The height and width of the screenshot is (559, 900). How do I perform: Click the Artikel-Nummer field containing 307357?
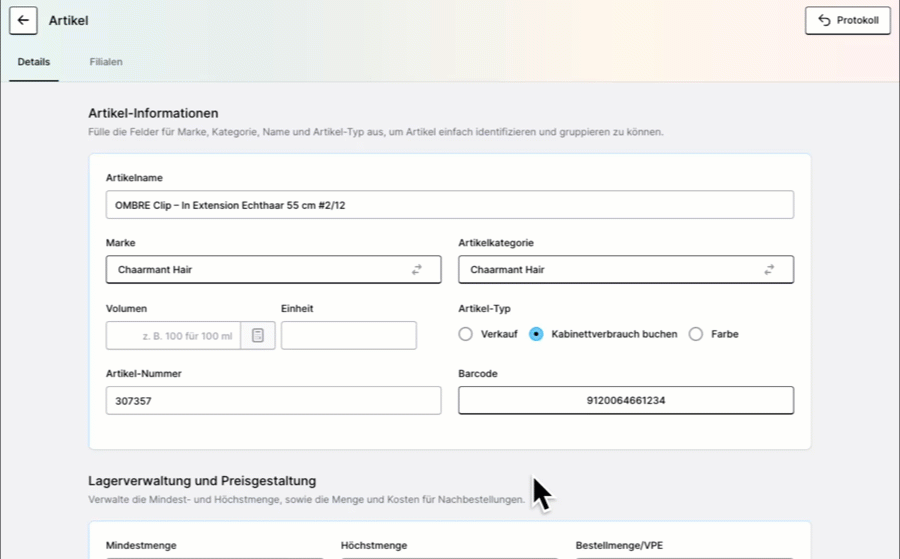(273, 401)
